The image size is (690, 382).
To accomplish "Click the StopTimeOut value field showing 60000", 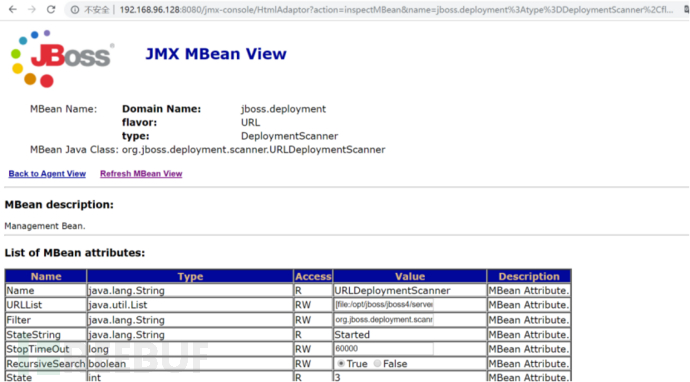I will point(384,349).
